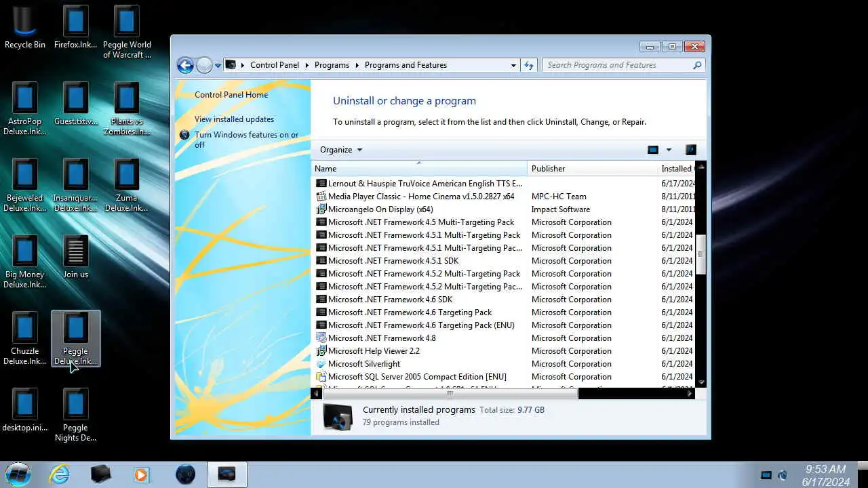Screen dimensions: 868x488
Task: Expand the address bar previous locations dropdown
Action: [513, 65]
